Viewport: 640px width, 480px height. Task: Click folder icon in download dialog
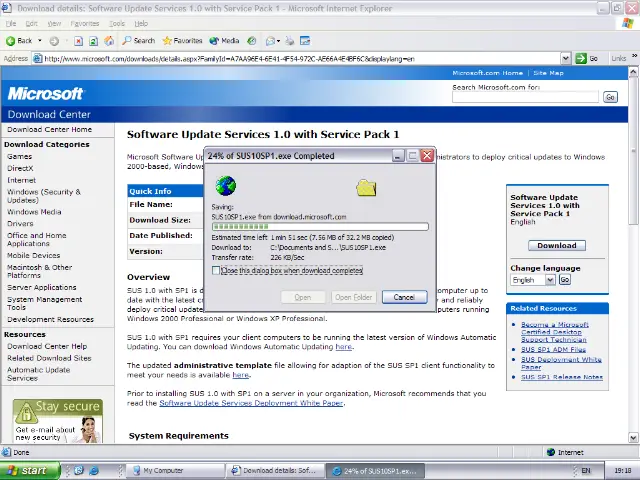click(366, 188)
